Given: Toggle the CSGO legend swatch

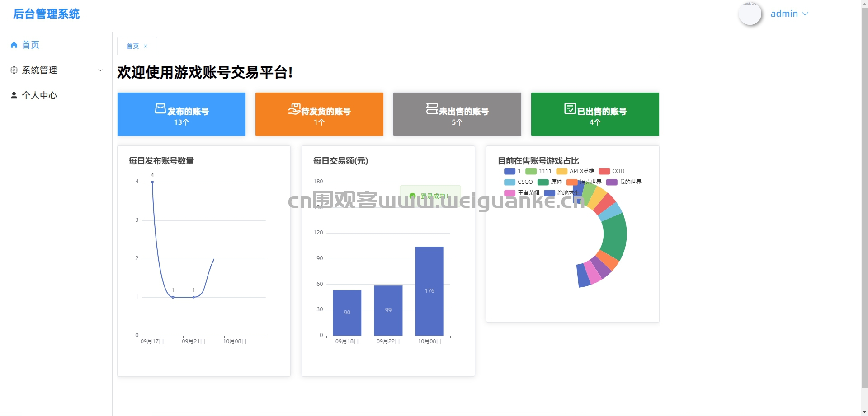Looking at the screenshot, I should pyautogui.click(x=509, y=182).
